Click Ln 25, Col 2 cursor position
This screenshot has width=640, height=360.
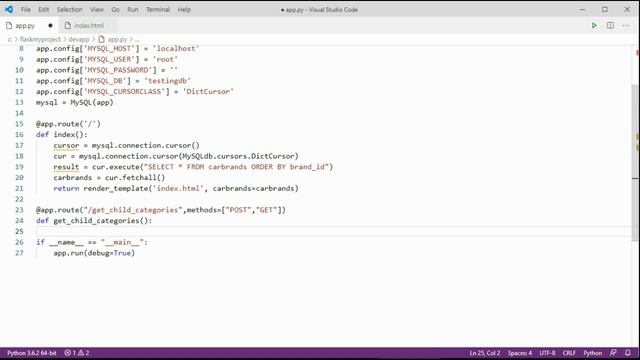click(x=484, y=353)
